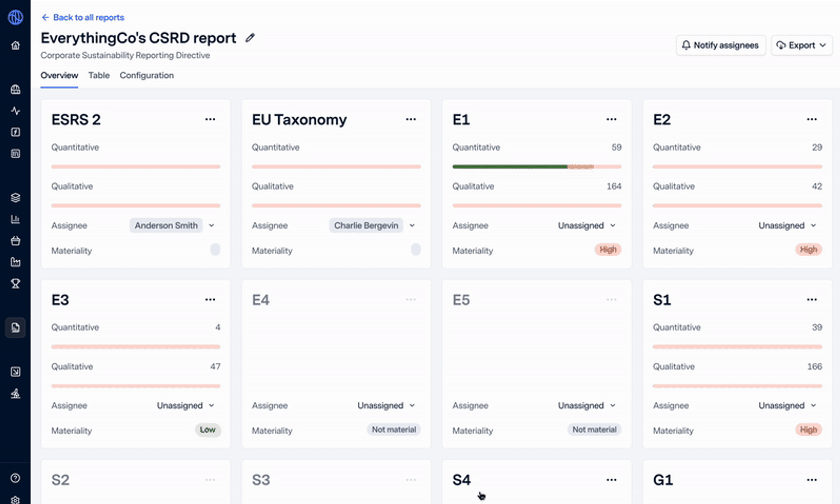Open three-dot menu on E1 card
The width and height of the screenshot is (840, 504).
[x=611, y=119]
